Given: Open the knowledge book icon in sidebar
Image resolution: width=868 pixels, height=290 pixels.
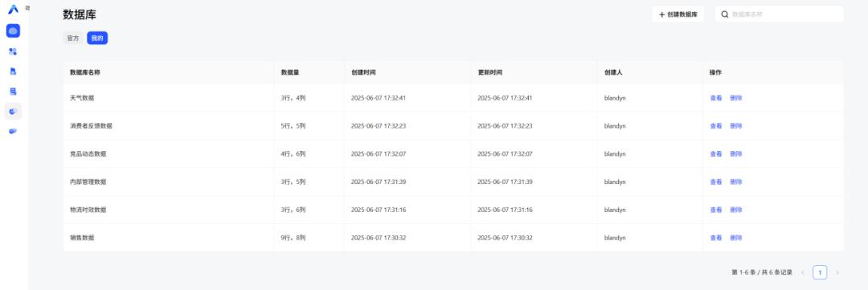Looking at the screenshot, I should [x=13, y=92].
